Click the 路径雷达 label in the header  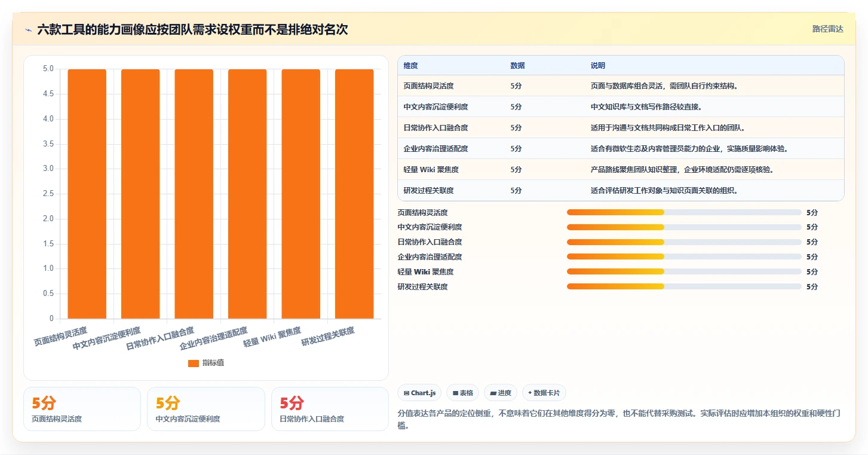827,29
